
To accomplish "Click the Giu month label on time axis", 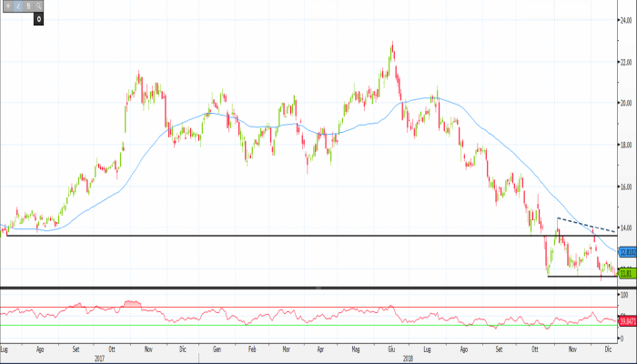I will (x=390, y=349).
